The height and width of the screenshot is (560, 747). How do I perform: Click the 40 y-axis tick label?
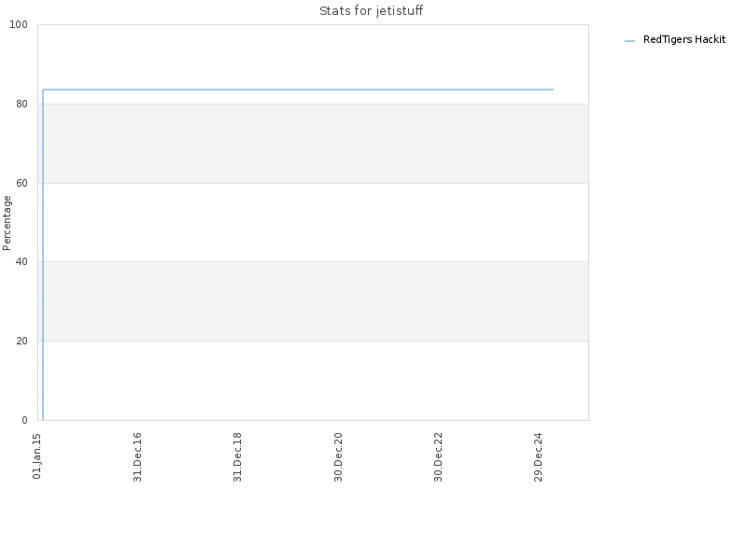pos(21,262)
